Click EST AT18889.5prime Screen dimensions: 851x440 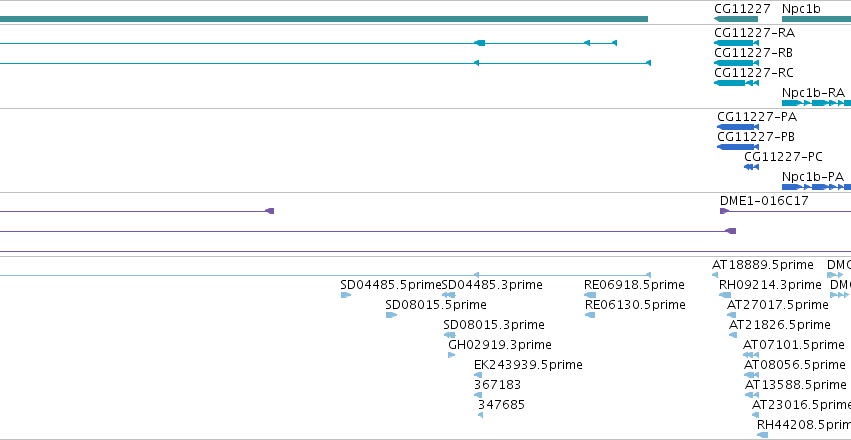tap(763, 265)
